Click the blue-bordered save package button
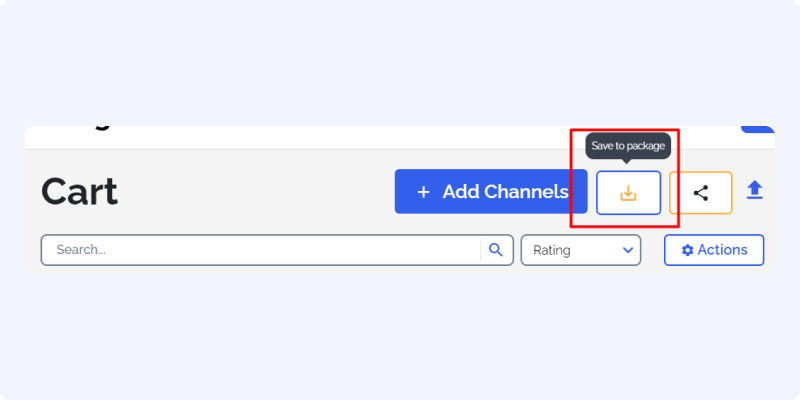Image resolution: width=800 pixels, height=400 pixels. 629,193
